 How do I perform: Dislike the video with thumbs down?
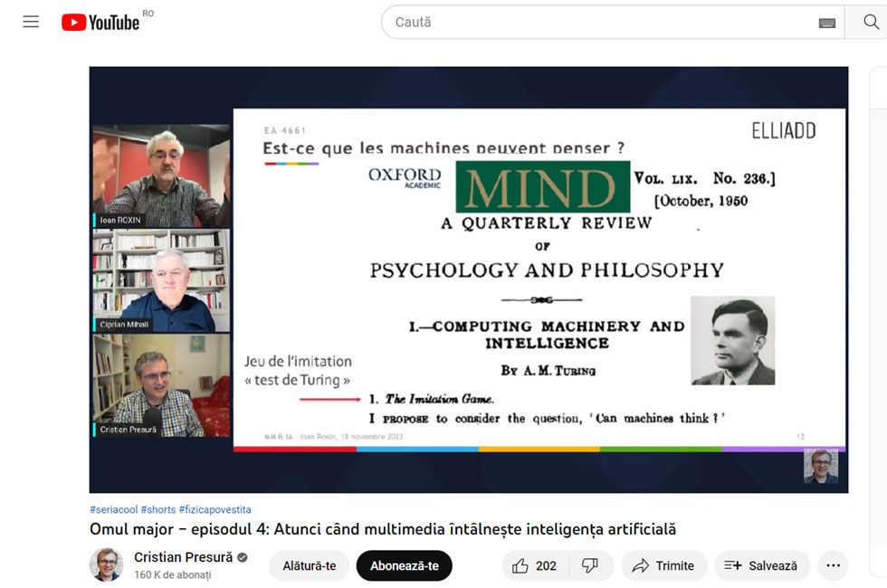click(590, 565)
